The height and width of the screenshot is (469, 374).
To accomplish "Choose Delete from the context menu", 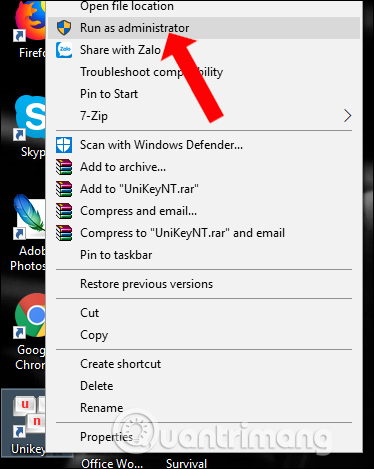I will coord(204,386).
